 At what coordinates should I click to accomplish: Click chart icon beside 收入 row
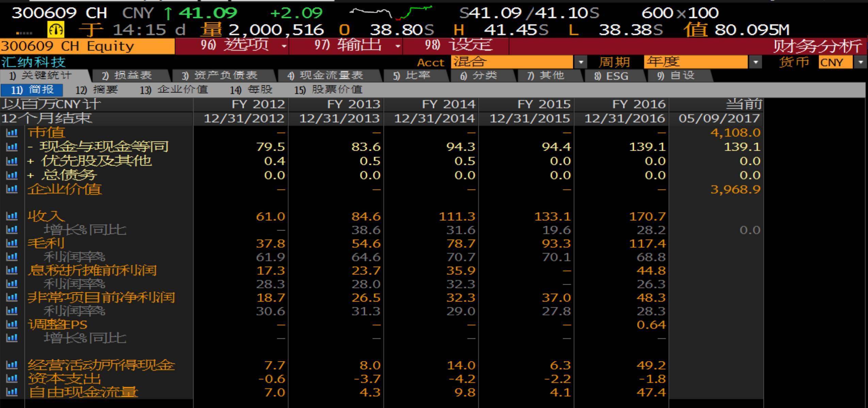pos(12,216)
